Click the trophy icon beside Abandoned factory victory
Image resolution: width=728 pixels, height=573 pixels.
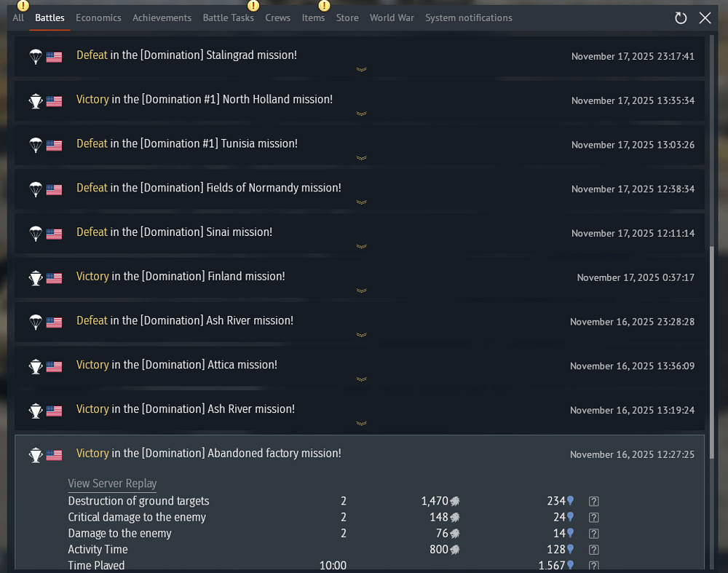click(x=36, y=454)
